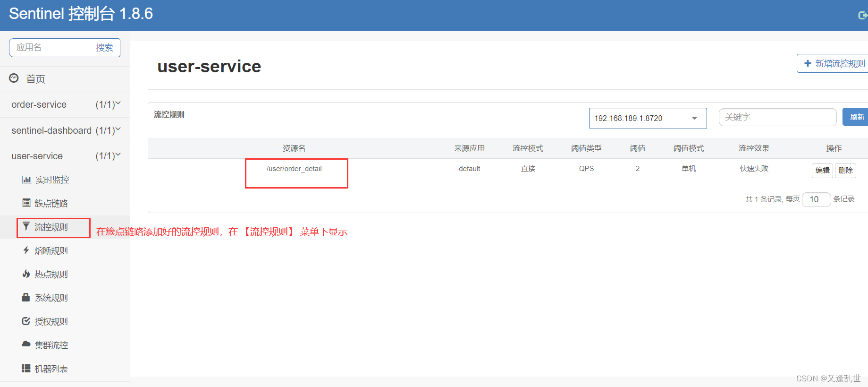This screenshot has width=868, height=387.
Task: Click the 流控模式 column header
Action: (528, 148)
